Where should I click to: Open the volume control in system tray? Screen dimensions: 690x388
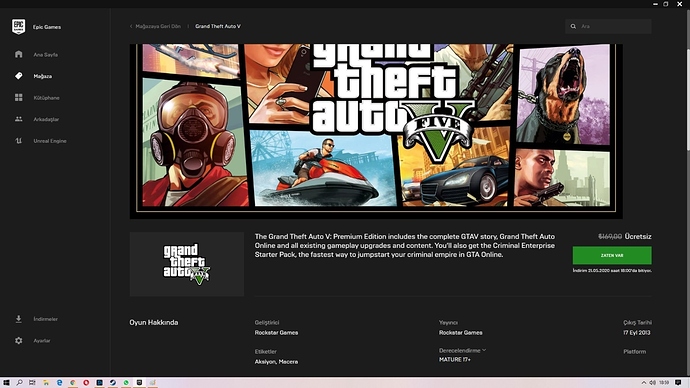pos(653,383)
